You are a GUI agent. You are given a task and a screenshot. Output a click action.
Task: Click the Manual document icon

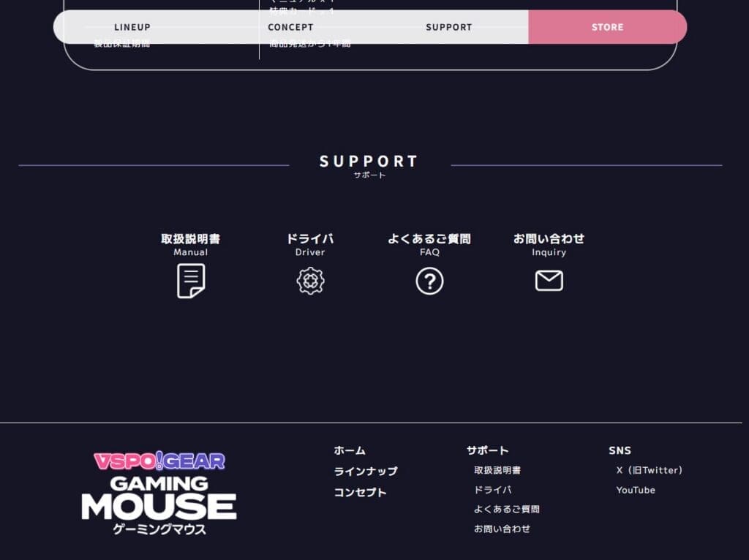[191, 281]
